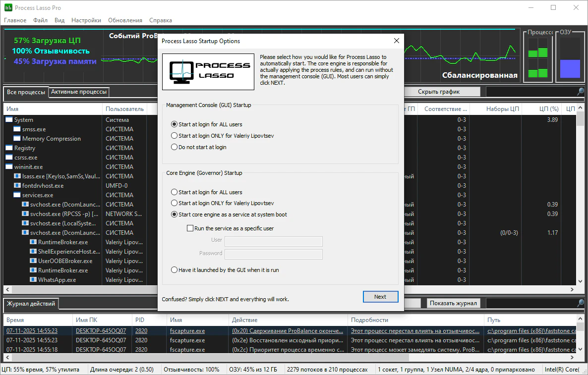Click the ProBalance restraint ended log entry
Viewport: 588px width, 375px height.
[x=287, y=331]
